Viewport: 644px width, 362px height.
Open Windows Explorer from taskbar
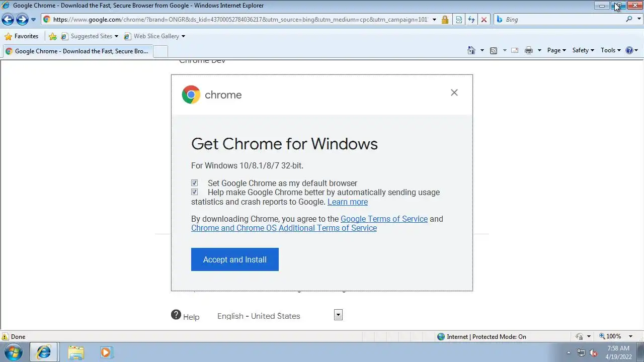(x=76, y=352)
